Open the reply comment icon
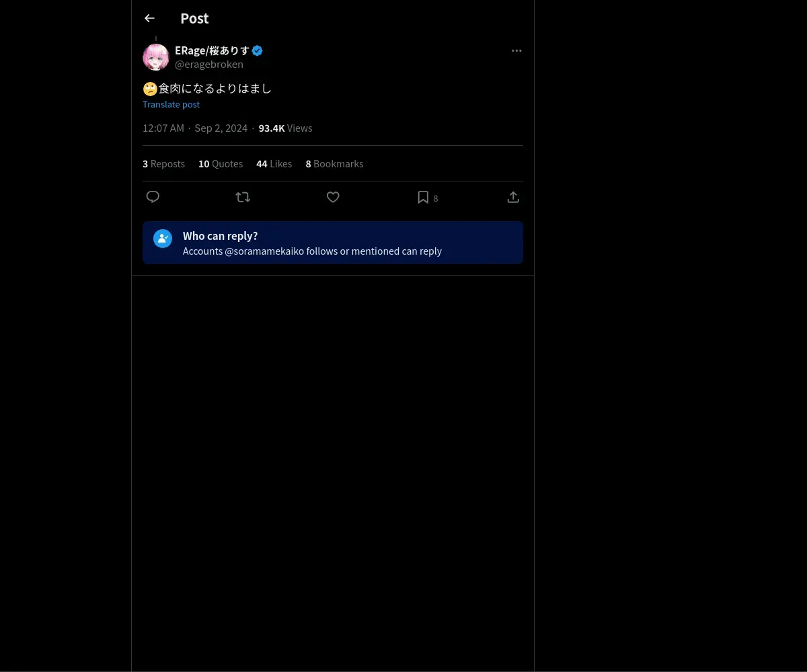Screen dimensions: 807x672 click(153, 197)
